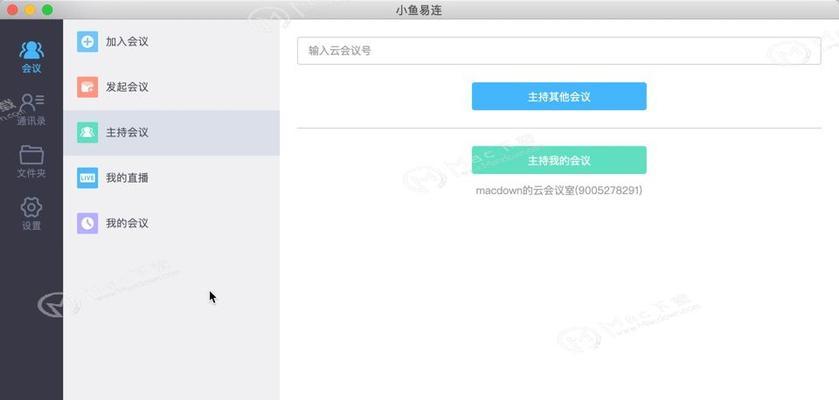839x400 pixels.
Task: Click the green 主持我的会议 button
Action: 559,160
